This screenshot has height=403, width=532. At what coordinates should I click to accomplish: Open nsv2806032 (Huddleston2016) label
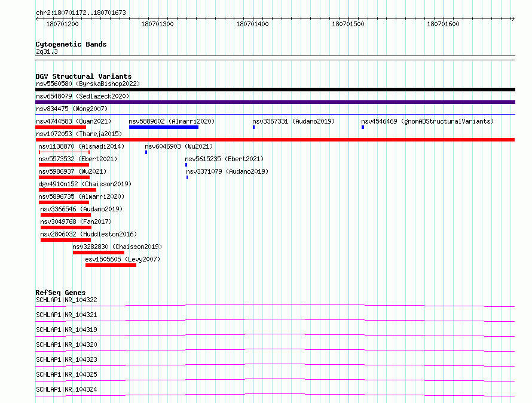click(x=88, y=234)
